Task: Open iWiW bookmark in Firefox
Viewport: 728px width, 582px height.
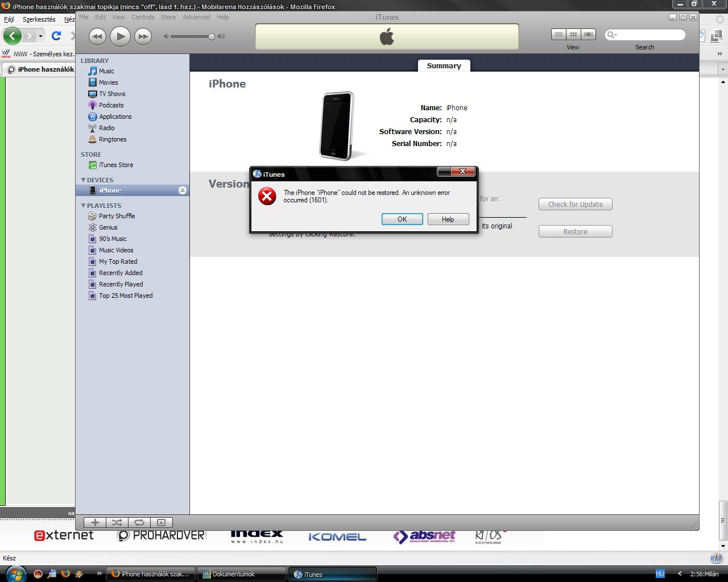Action: tap(38, 54)
